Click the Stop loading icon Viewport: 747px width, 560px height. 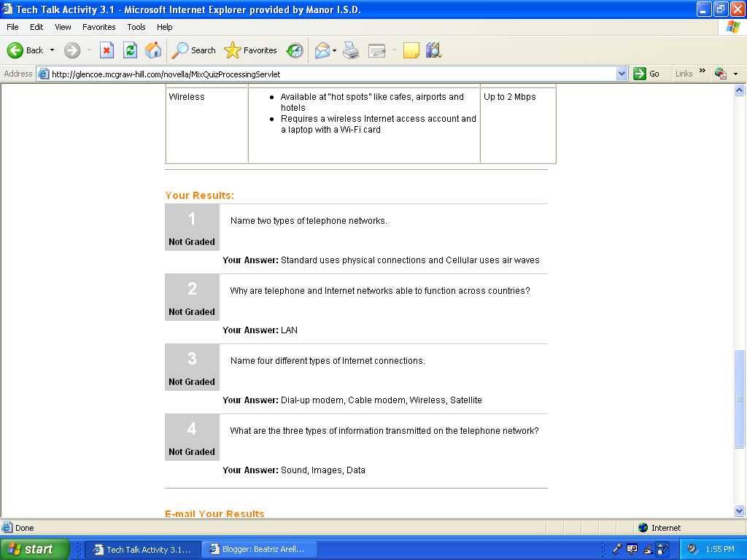pos(107,50)
